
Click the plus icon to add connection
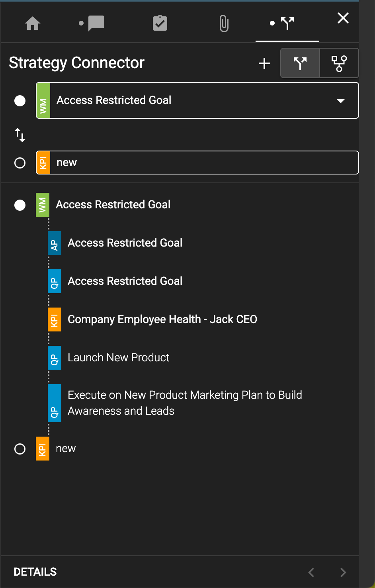[264, 63]
